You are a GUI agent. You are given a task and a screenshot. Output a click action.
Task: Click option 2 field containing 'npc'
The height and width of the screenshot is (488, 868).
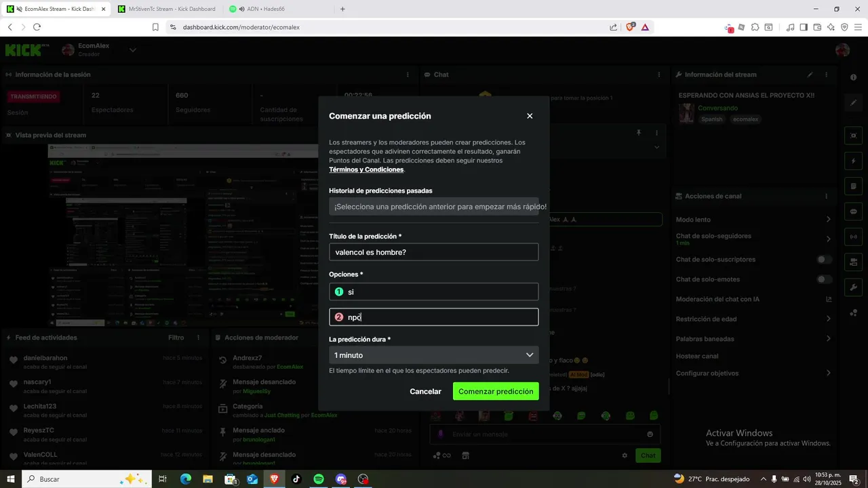434,317
